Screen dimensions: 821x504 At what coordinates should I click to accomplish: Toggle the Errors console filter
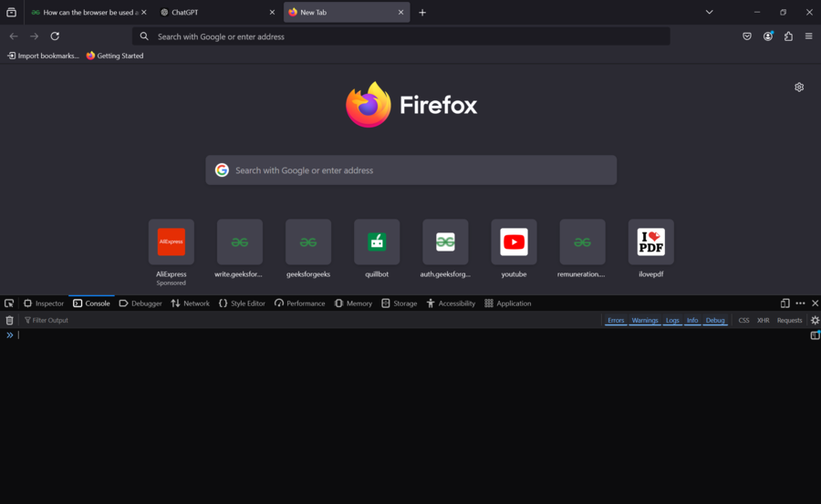click(x=616, y=320)
